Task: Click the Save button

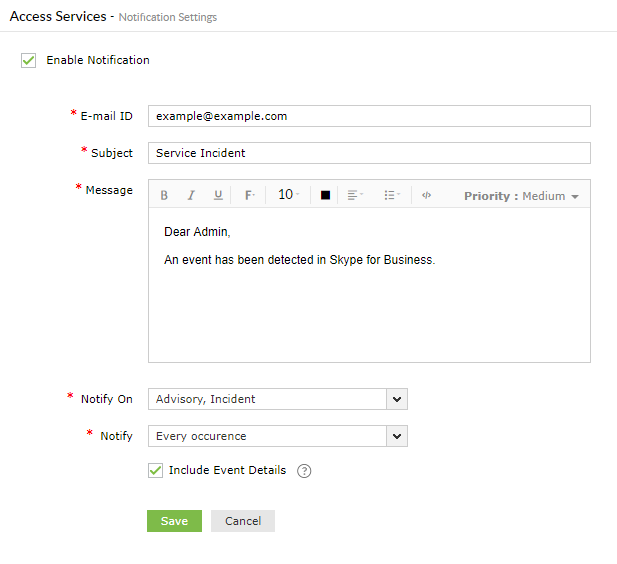Action: coord(174,521)
